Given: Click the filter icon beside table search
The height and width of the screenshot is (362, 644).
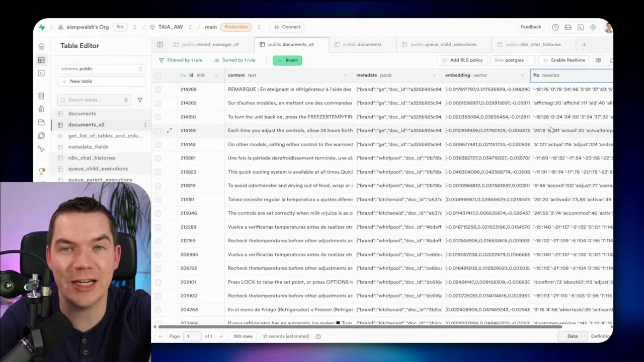Looking at the screenshot, I should pos(140,100).
